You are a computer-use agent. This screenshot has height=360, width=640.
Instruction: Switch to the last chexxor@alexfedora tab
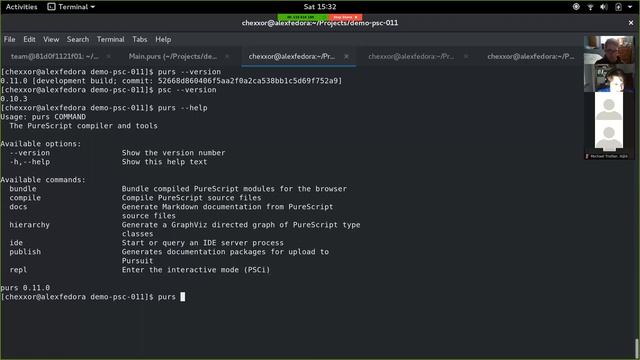tap(530, 56)
